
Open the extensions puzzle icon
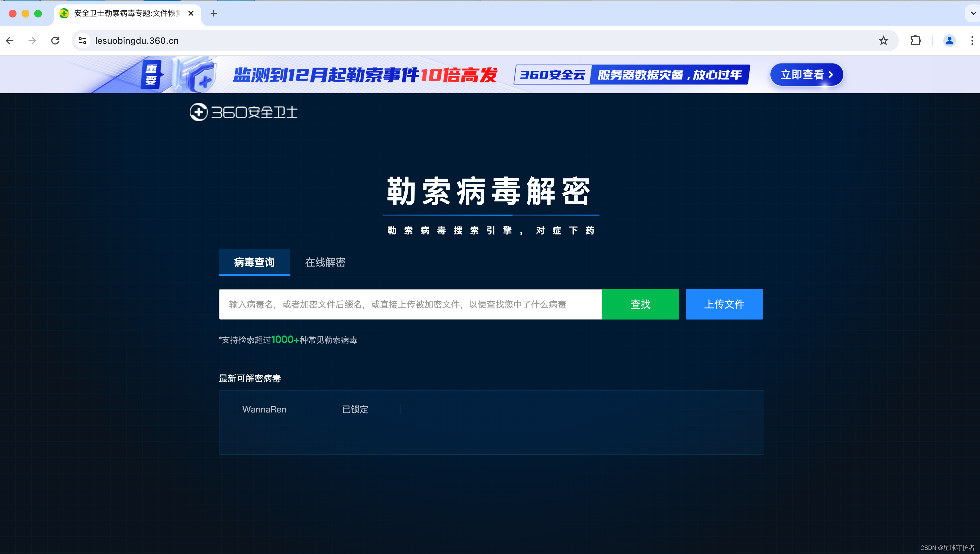(x=915, y=41)
